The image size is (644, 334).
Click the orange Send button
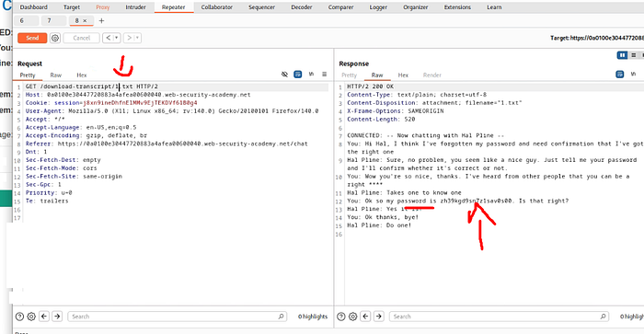(32, 38)
